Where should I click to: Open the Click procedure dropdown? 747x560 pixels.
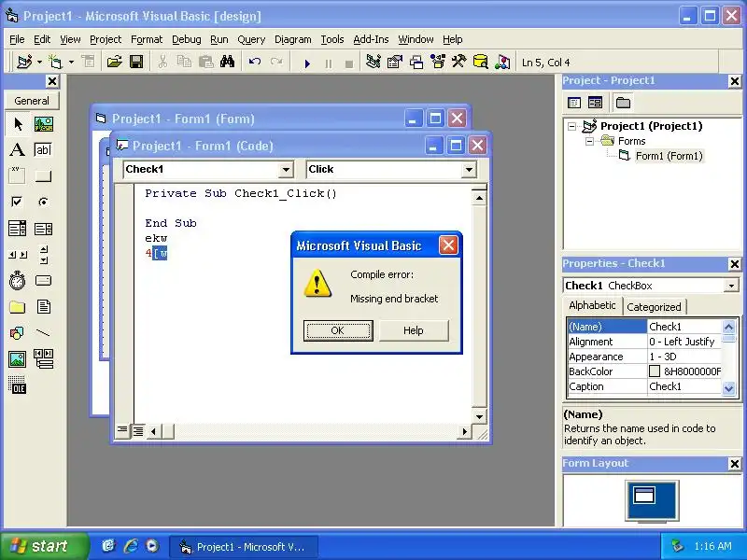click(x=469, y=170)
